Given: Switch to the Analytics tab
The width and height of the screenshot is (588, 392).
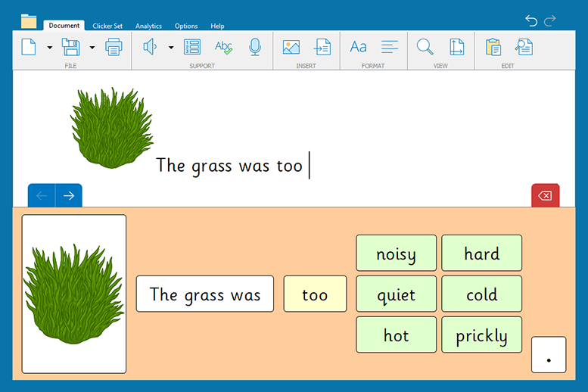Looking at the screenshot, I should (148, 26).
